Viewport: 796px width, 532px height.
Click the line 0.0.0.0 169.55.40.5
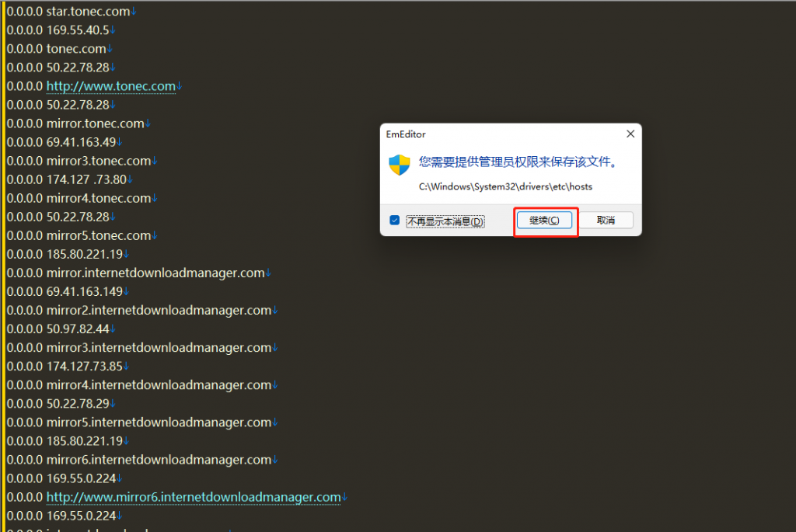click(x=58, y=30)
